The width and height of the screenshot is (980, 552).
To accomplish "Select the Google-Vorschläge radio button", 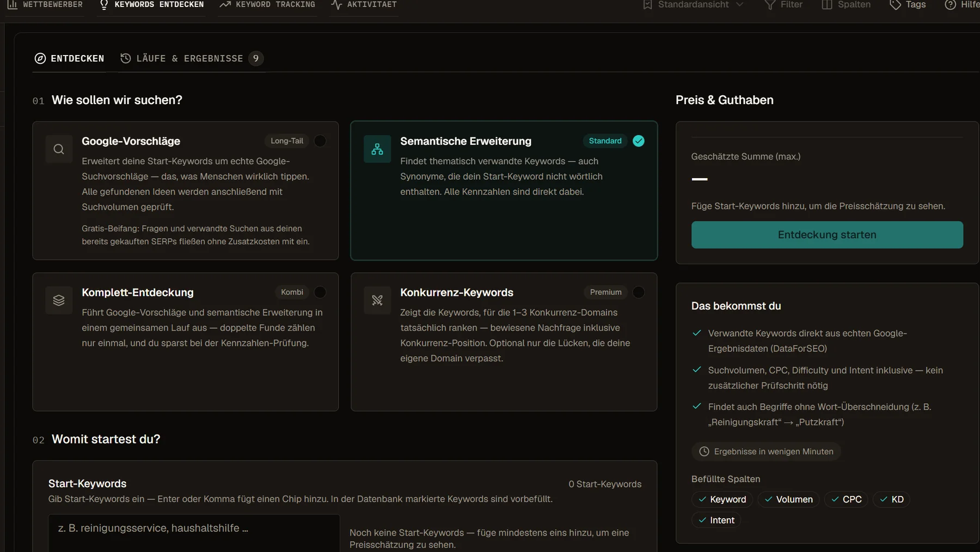I will (320, 141).
